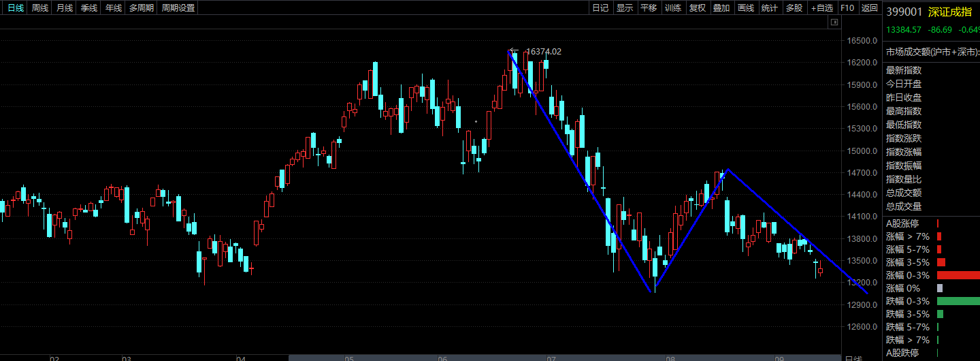Click the 市场成交额(沪市+深市) label
The height and width of the screenshot is (361, 980).
coord(932,52)
